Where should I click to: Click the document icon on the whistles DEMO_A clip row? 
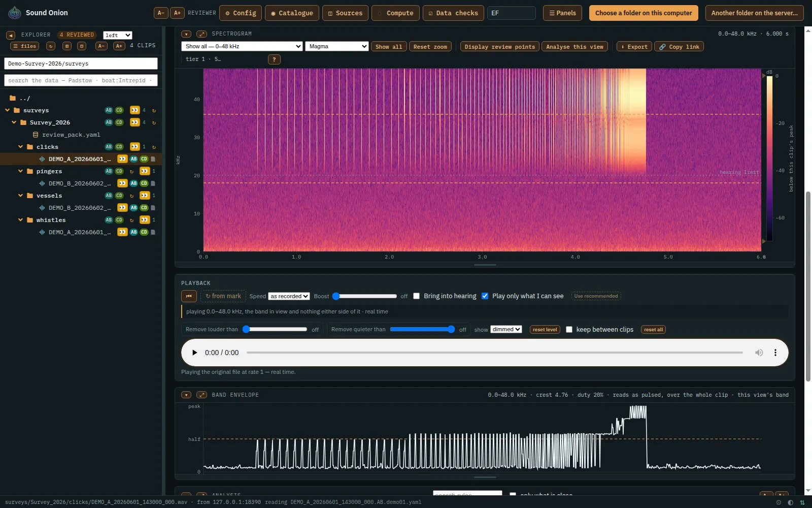[x=153, y=232]
